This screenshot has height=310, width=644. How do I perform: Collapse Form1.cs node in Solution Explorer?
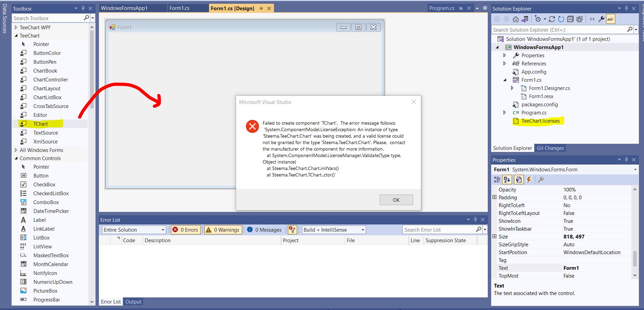click(505, 80)
